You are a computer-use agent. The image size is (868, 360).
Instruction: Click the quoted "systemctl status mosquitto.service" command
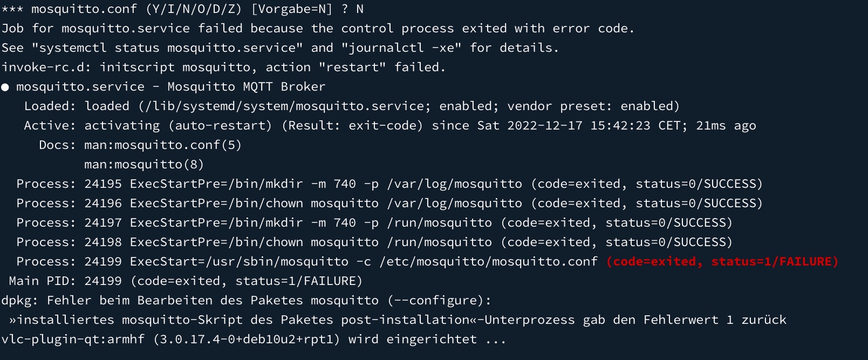coord(167,48)
